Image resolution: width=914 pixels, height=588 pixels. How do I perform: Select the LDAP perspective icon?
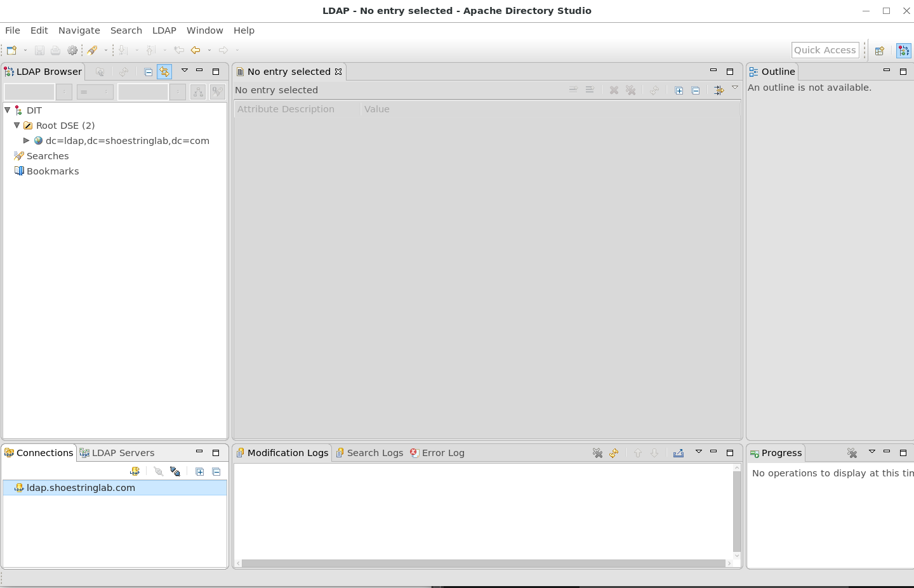click(x=904, y=51)
